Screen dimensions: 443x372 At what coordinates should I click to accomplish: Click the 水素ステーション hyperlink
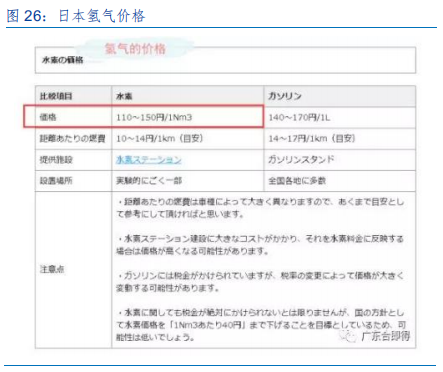click(x=149, y=160)
